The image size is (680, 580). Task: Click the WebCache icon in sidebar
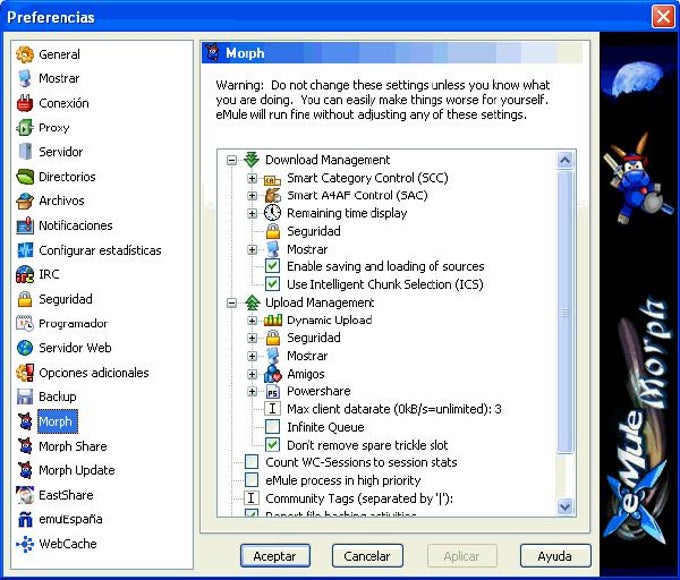(25, 544)
